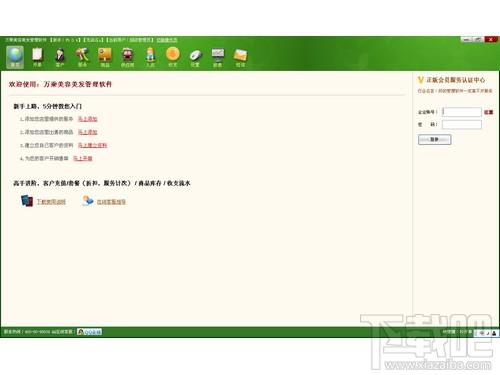Focus the enterprise account input field
Viewport: 500px width, 375px height.
[462, 112]
